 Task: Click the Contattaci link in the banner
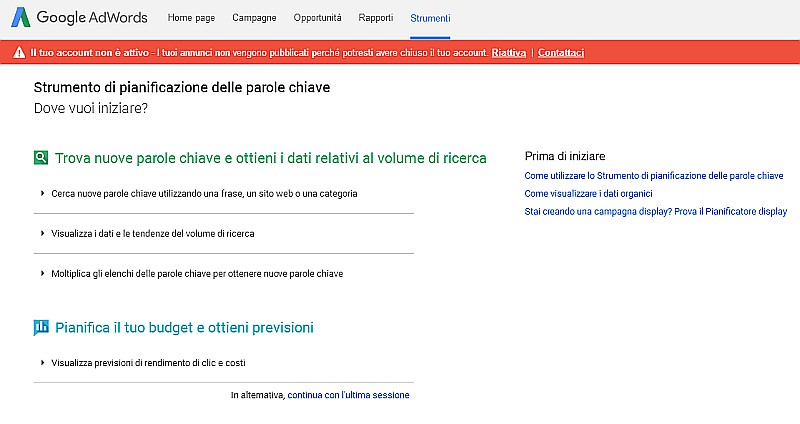point(561,53)
